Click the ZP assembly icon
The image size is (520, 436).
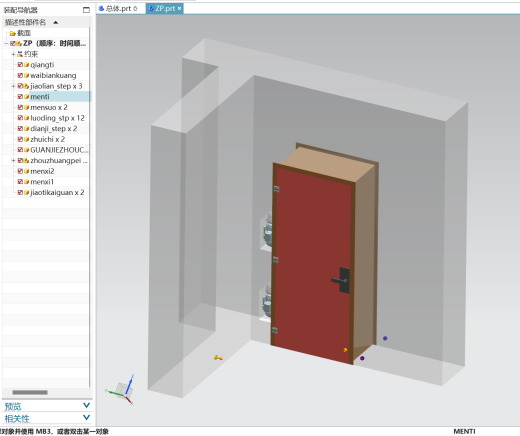pos(19,43)
